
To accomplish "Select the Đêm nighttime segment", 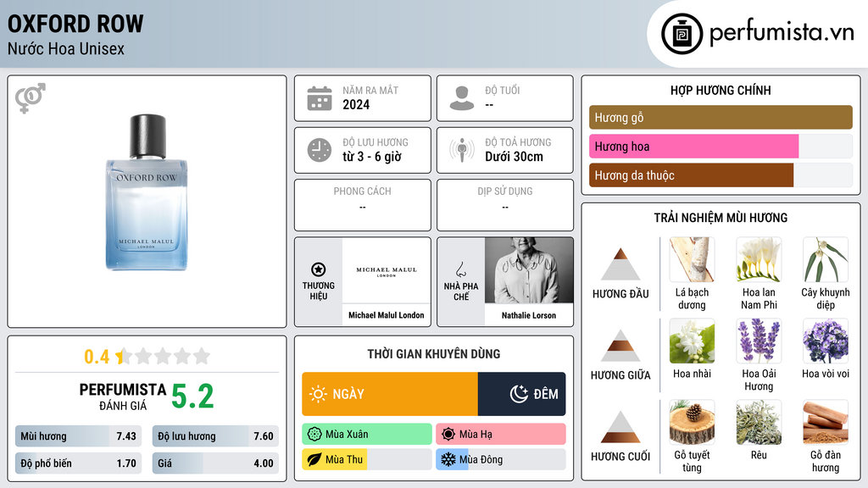I will click(521, 394).
